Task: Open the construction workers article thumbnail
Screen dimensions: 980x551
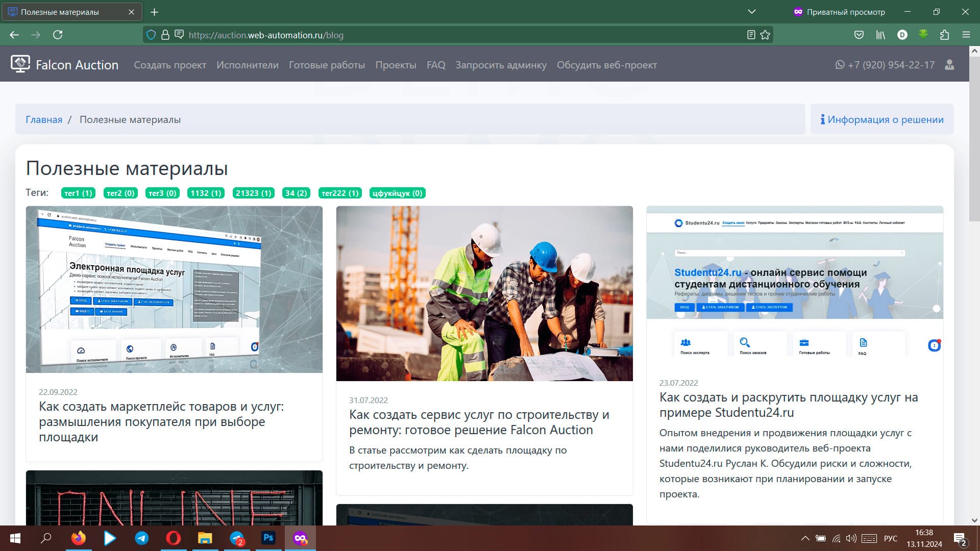Action: tap(484, 293)
